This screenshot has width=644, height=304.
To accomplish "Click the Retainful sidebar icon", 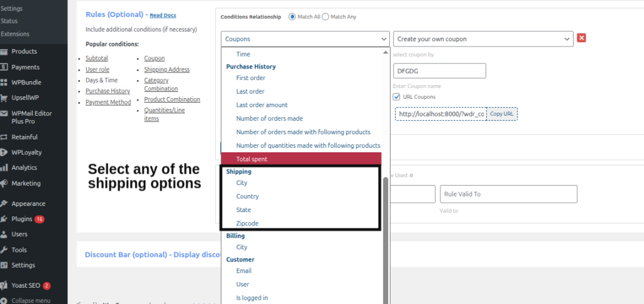I will [4, 137].
